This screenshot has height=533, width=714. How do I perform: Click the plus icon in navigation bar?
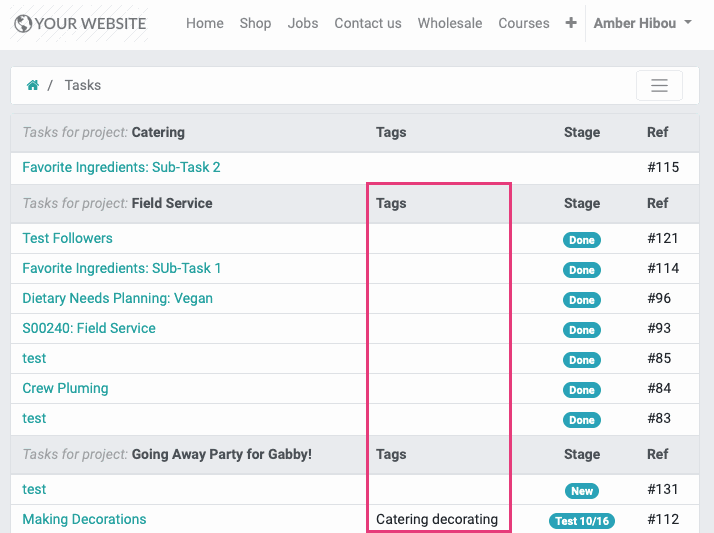571,23
